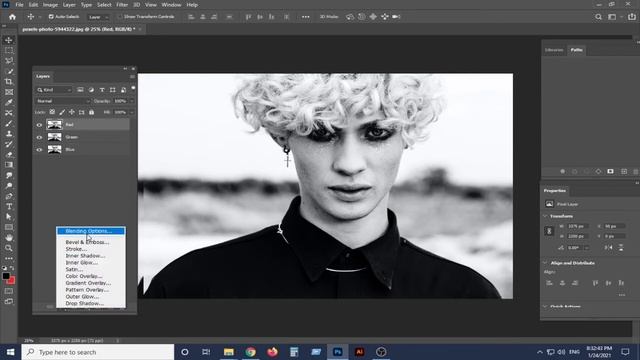
Task: Click the foreground color swatch
Action: [6, 276]
